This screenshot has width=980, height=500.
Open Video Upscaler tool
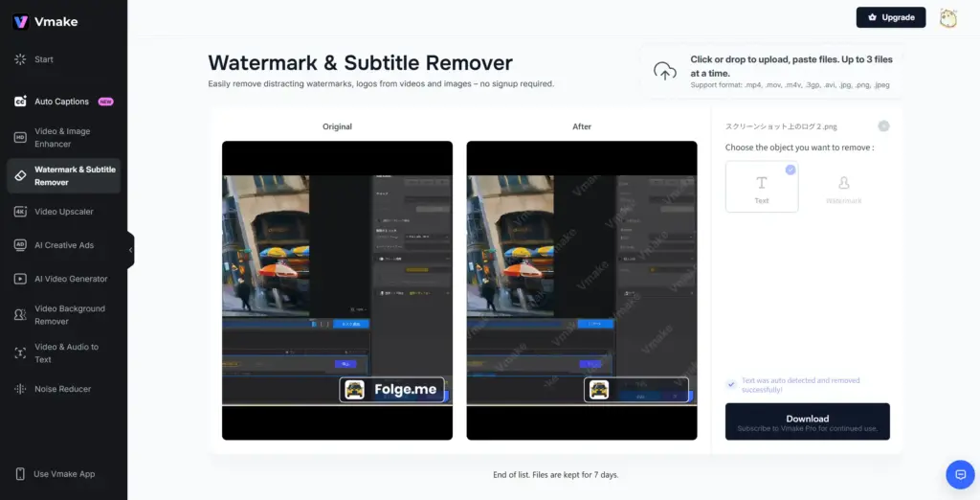click(x=64, y=212)
